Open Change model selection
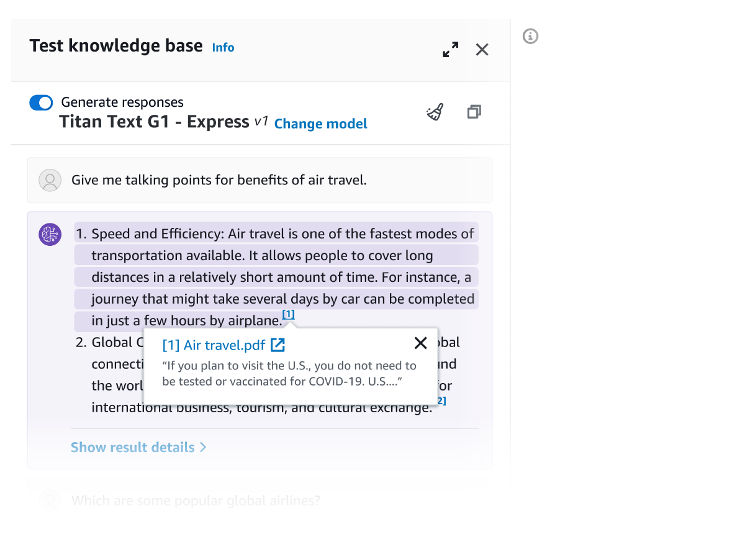This screenshot has height=560, width=745. click(x=320, y=124)
